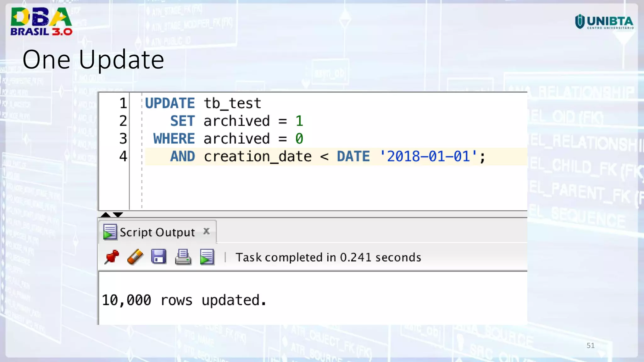This screenshot has height=362, width=644.
Task: Select the Script Output tab
Action: pyautogui.click(x=157, y=233)
